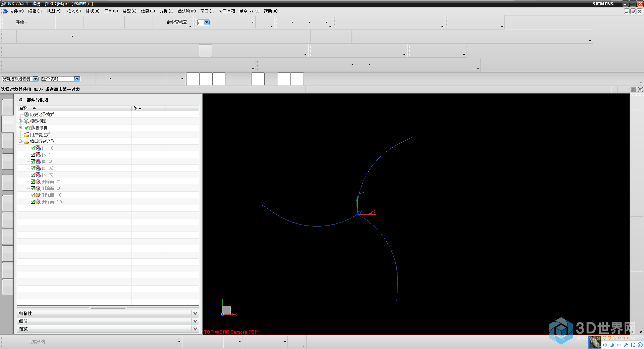
Task: Collapse the 模型历史记录 tree node
Action: pos(20,141)
